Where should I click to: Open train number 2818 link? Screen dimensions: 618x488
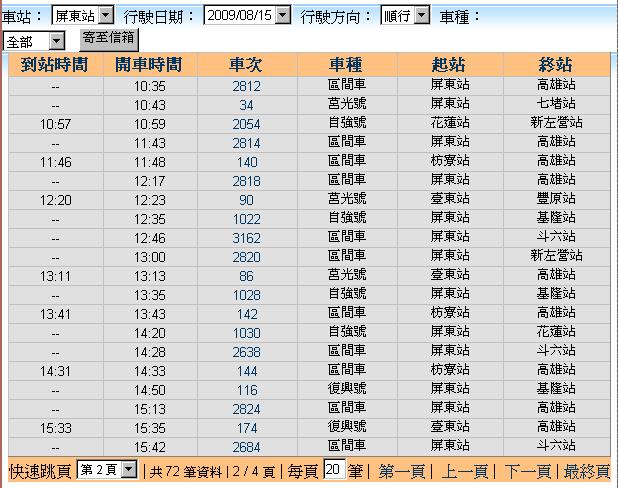246,181
